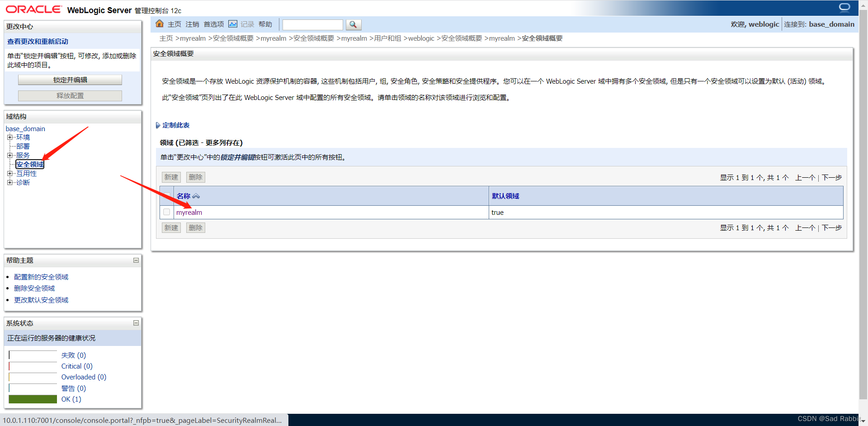Click the 记录 toolbar item

pos(247,24)
